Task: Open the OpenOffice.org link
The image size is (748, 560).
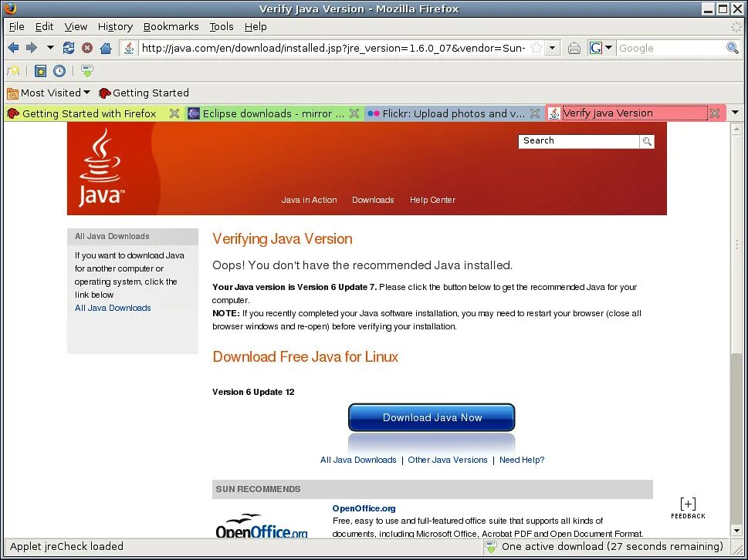Action: (364, 508)
